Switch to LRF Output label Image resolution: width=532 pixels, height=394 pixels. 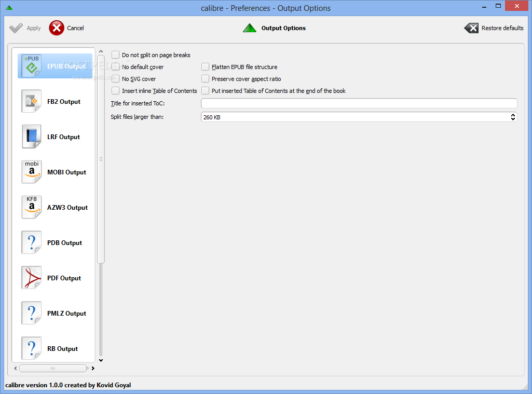pos(63,137)
